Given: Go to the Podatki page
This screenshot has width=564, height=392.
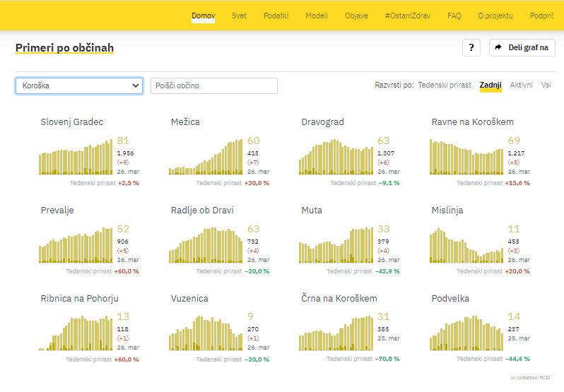Looking at the screenshot, I should pos(276,16).
